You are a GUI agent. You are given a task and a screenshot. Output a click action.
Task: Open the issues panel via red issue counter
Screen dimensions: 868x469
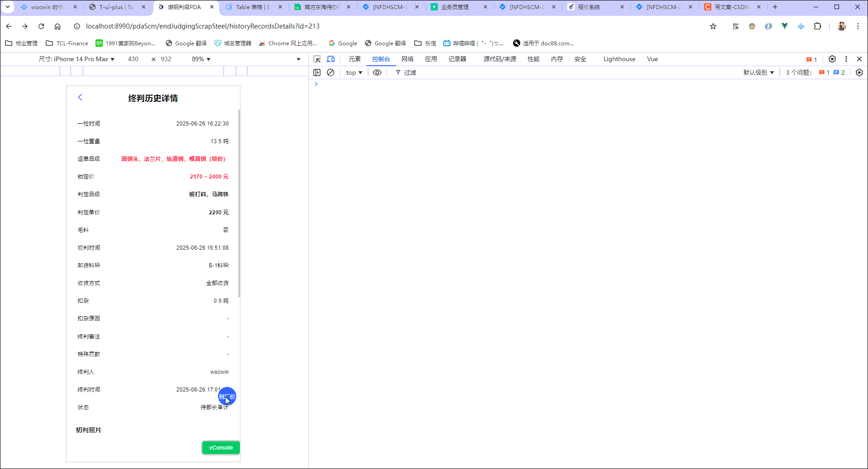[x=810, y=59]
